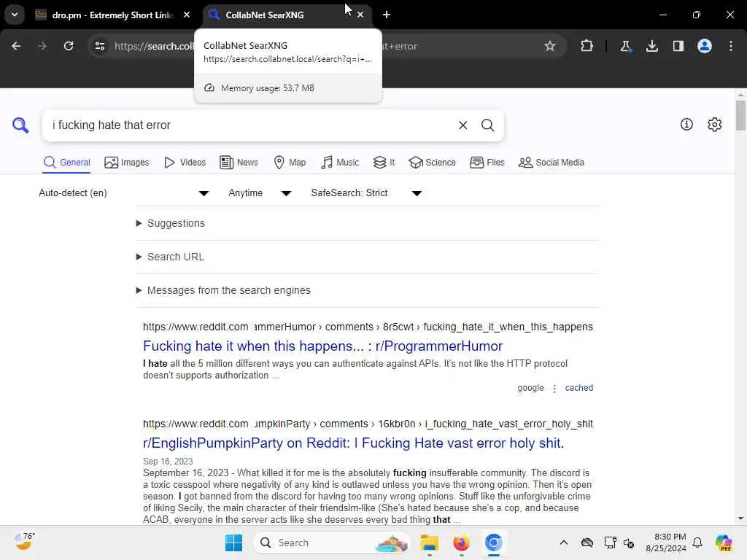Switch to the It category
The height and width of the screenshot is (560, 747).
[x=384, y=163]
